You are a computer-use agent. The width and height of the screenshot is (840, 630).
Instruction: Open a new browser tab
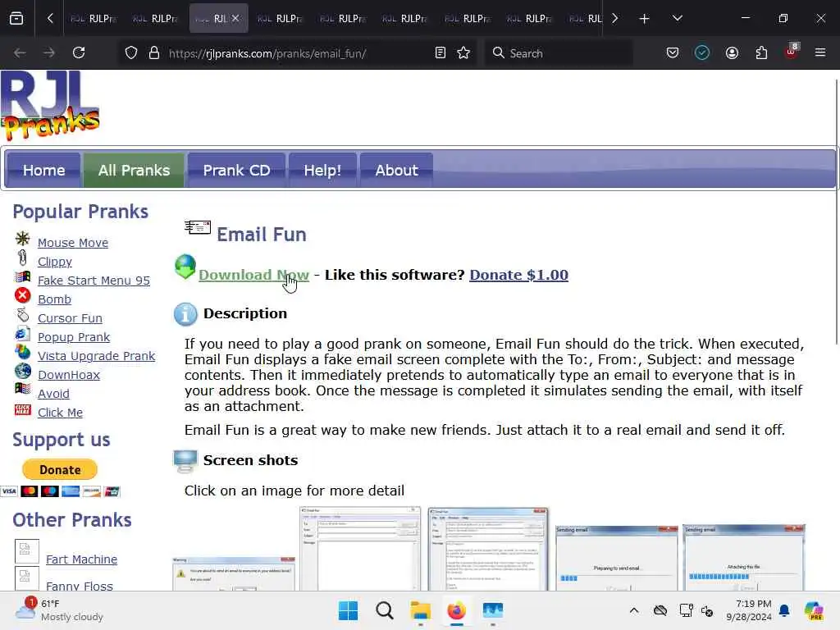tap(645, 19)
